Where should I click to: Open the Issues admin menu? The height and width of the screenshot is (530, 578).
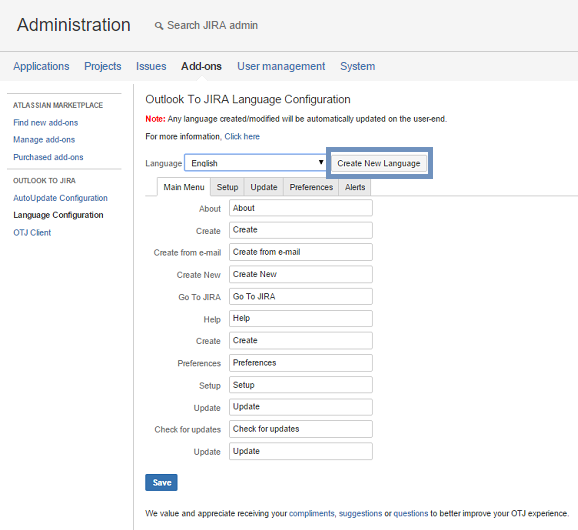pos(151,66)
